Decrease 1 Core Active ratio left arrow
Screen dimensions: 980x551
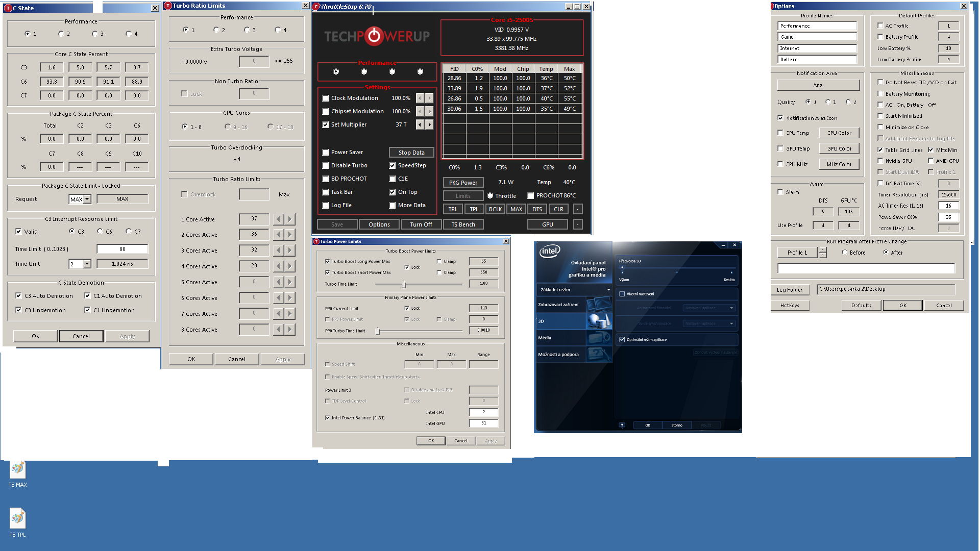pos(278,219)
